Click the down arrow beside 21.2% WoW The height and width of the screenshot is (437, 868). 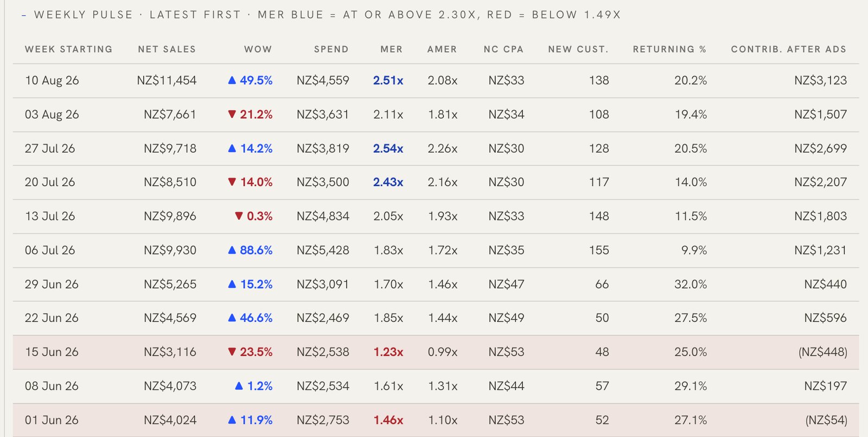point(232,114)
